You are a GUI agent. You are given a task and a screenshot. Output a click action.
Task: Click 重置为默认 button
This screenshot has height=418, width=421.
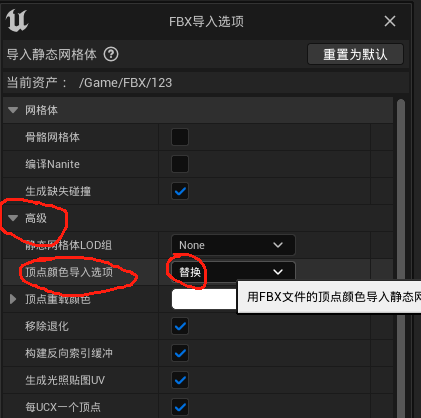[355, 54]
